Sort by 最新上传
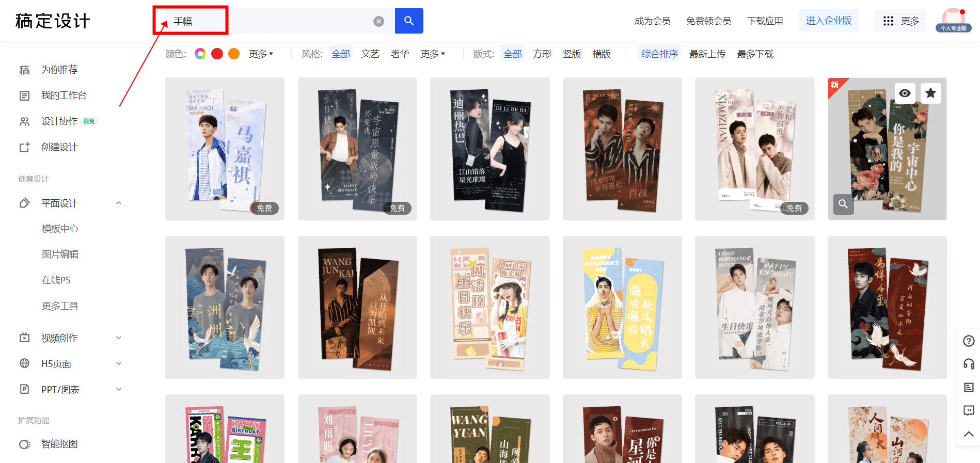Image resolution: width=980 pixels, height=463 pixels. [x=707, y=54]
